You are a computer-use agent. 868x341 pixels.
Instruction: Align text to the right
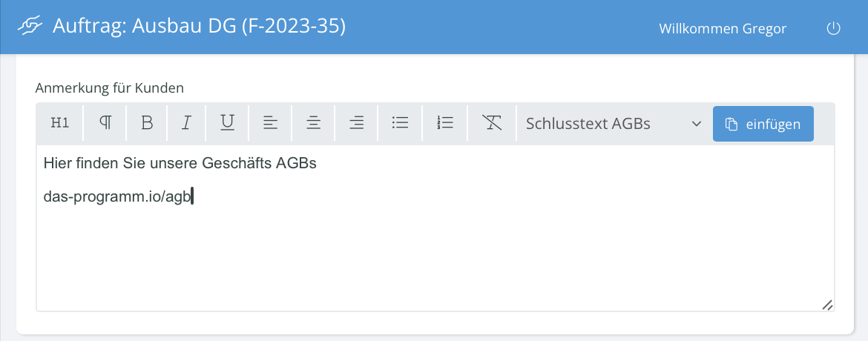357,123
